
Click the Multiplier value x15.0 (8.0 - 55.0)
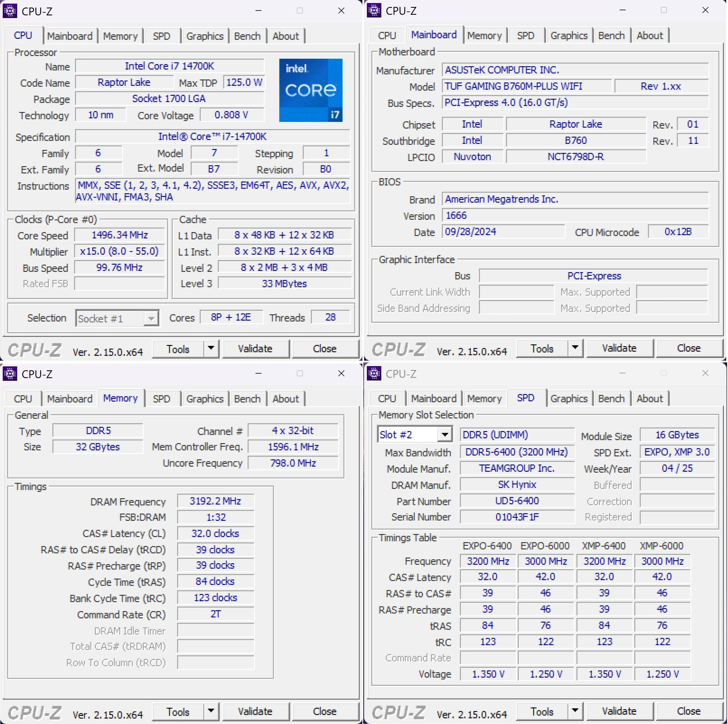[120, 251]
